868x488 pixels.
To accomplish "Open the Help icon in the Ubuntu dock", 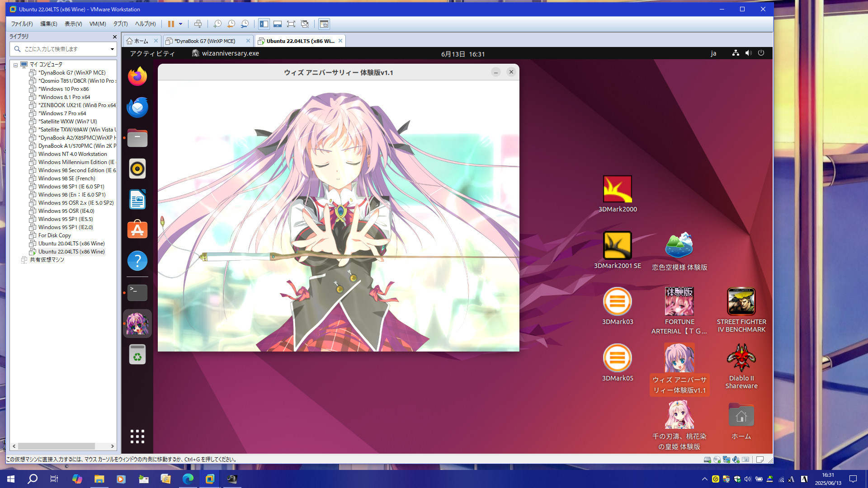I will 137,261.
